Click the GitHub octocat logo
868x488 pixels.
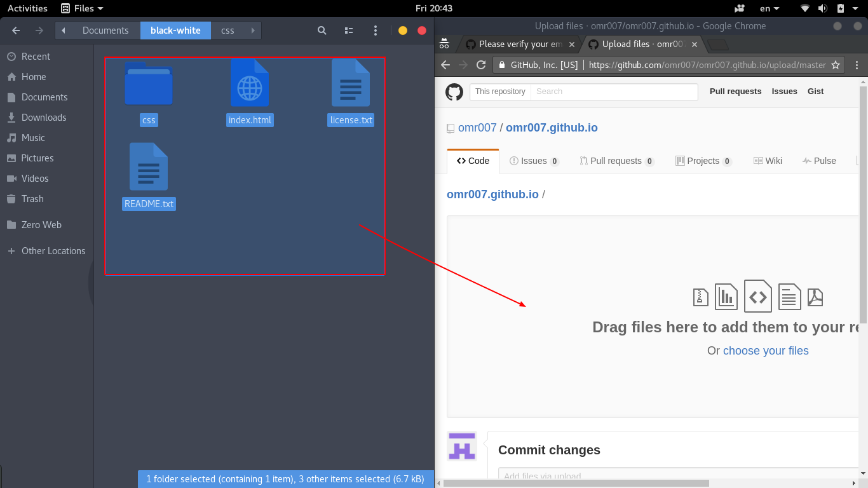[x=454, y=92]
